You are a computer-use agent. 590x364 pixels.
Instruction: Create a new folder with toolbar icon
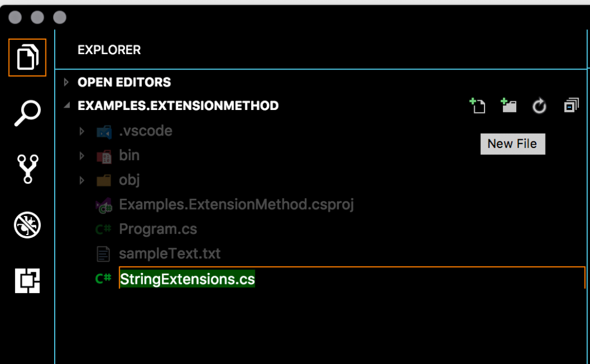pos(508,105)
